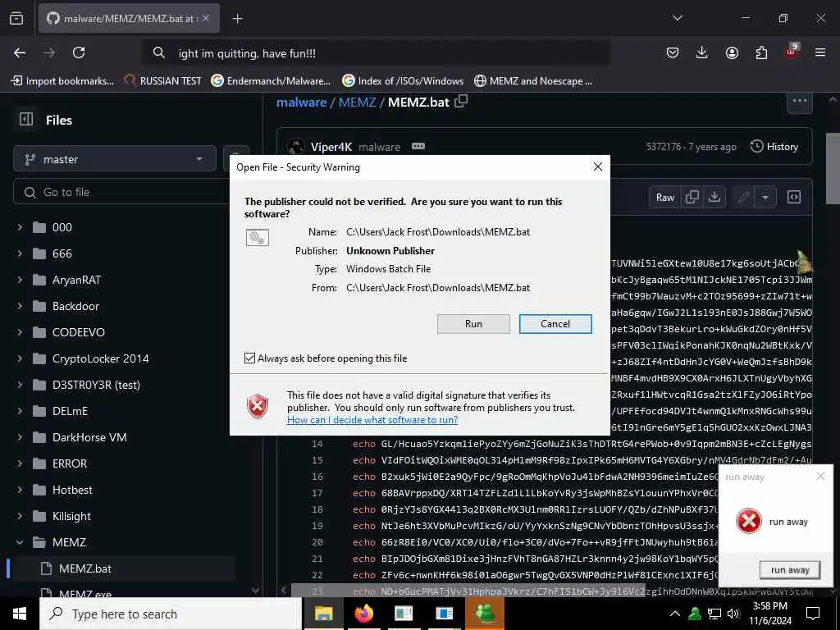Open the Raw file view
Screen dimensions: 840x630
[x=664, y=197]
